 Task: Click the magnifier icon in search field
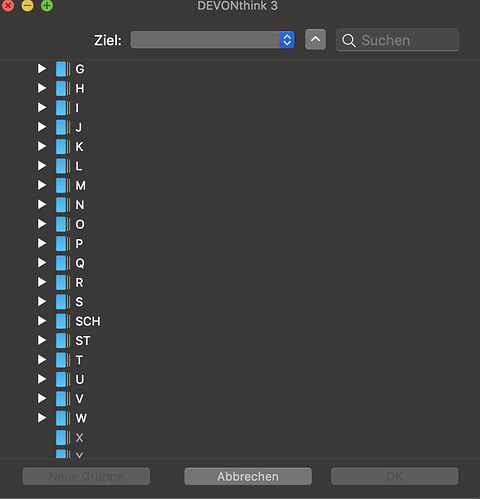point(349,40)
